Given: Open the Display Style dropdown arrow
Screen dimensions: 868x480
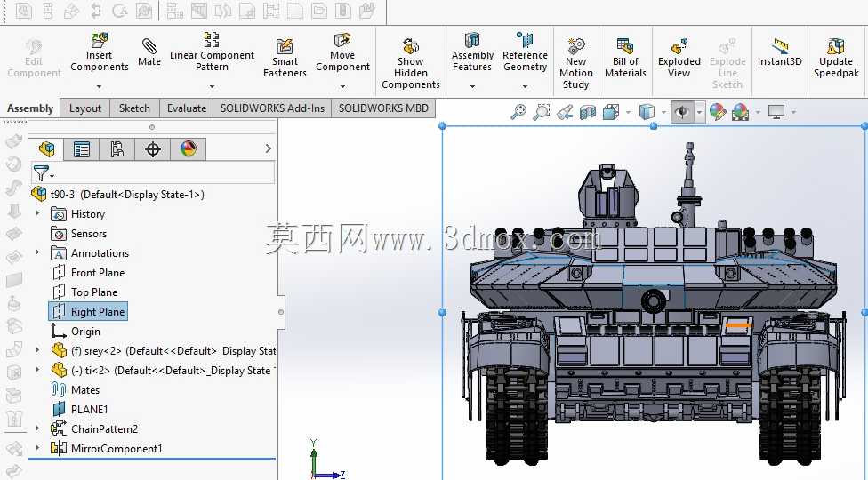Looking at the screenshot, I should (663, 112).
